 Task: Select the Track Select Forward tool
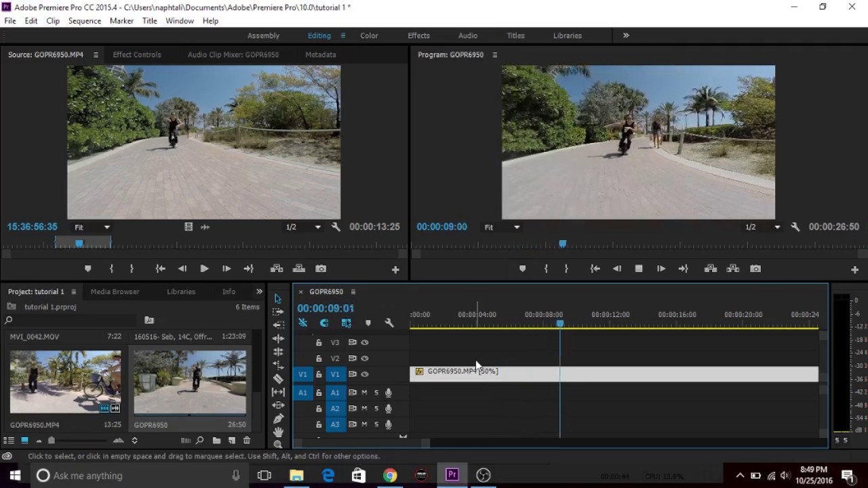click(x=278, y=312)
